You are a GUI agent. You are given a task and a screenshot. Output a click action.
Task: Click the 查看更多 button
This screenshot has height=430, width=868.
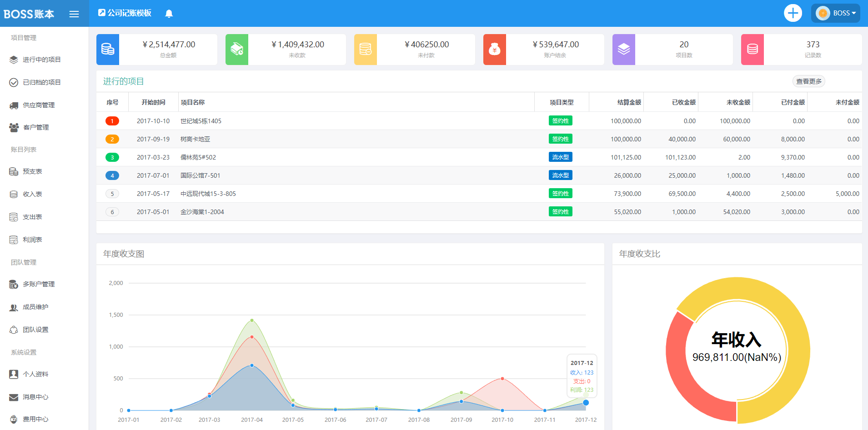coord(809,81)
